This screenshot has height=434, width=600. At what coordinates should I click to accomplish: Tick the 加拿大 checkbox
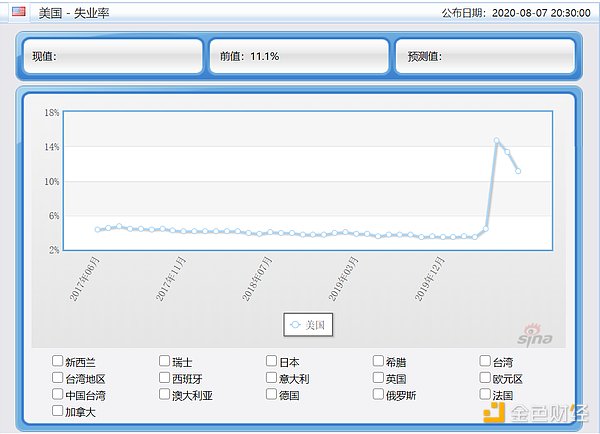[x=58, y=411]
